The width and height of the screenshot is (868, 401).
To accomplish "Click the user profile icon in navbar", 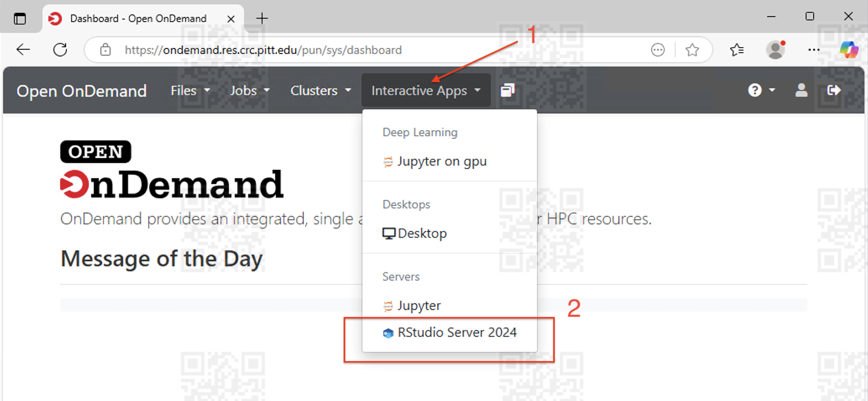I will point(801,90).
